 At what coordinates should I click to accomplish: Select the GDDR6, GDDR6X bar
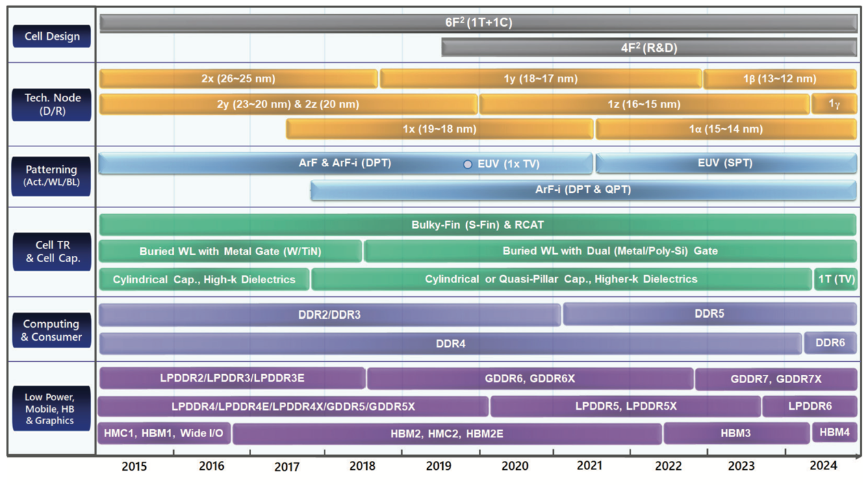coord(531,379)
